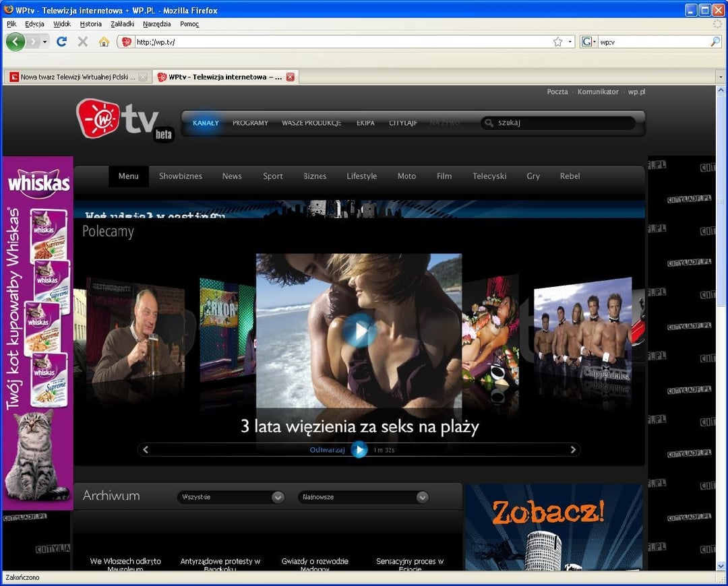Image resolution: width=728 pixels, height=586 pixels.
Task: Select the Showbiznes category
Action: tap(180, 176)
